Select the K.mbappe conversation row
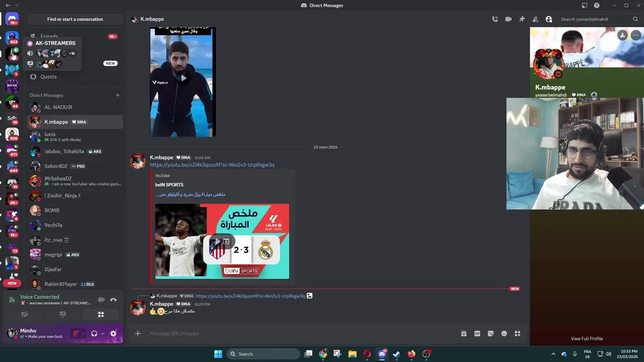This screenshot has height=362, width=644. 74,122
